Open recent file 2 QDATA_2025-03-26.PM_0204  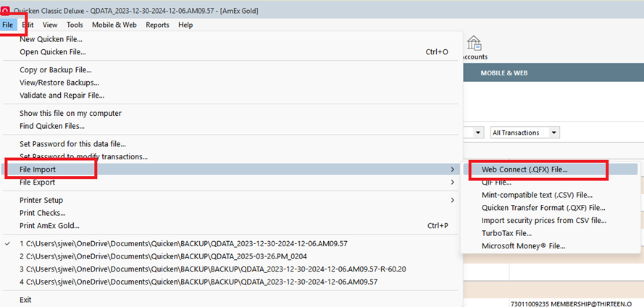[164, 256]
